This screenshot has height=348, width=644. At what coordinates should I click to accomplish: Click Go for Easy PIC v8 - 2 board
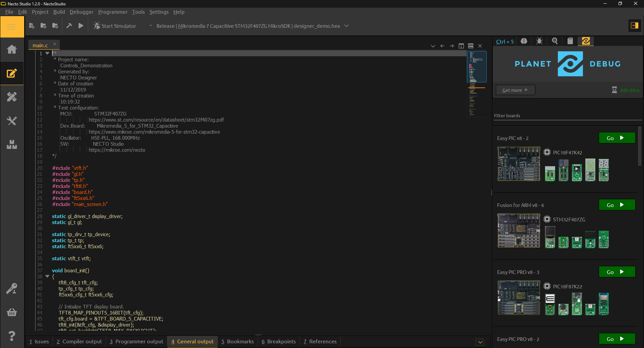coord(617,138)
